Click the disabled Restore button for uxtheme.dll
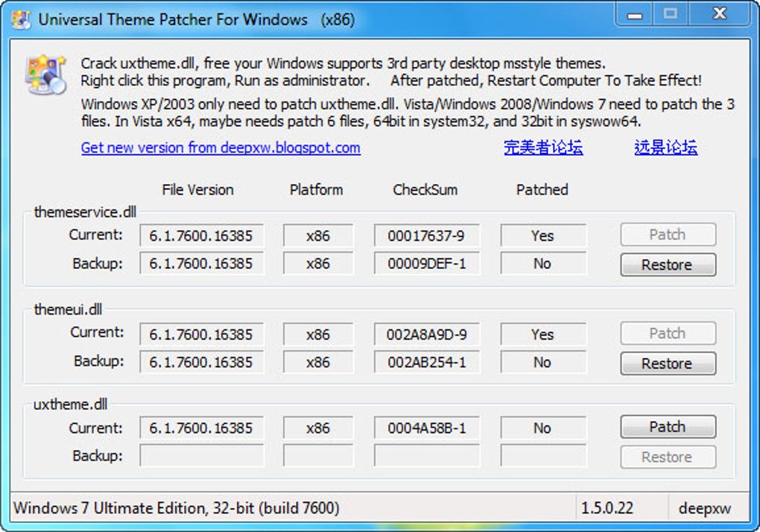This screenshot has height=532, width=760. tap(668, 457)
